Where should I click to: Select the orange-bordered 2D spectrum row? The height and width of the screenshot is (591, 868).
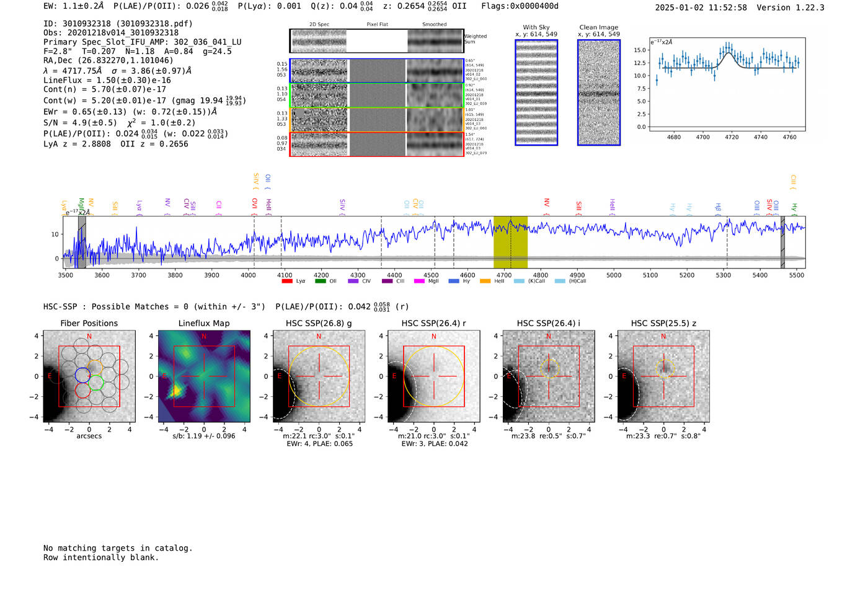coord(377,120)
